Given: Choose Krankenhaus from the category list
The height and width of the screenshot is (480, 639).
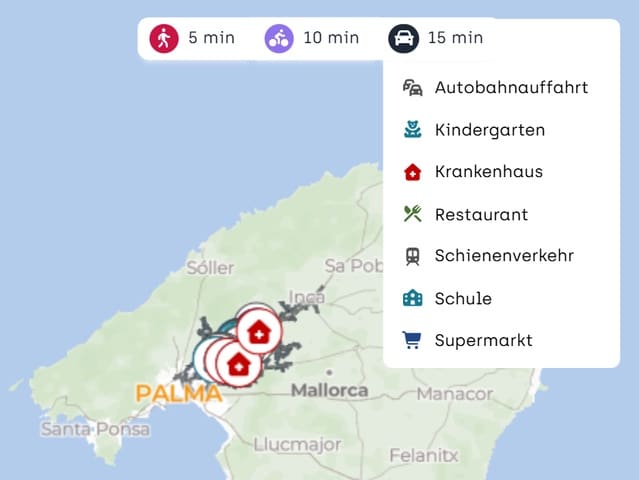Looking at the screenshot, I should point(501,172).
